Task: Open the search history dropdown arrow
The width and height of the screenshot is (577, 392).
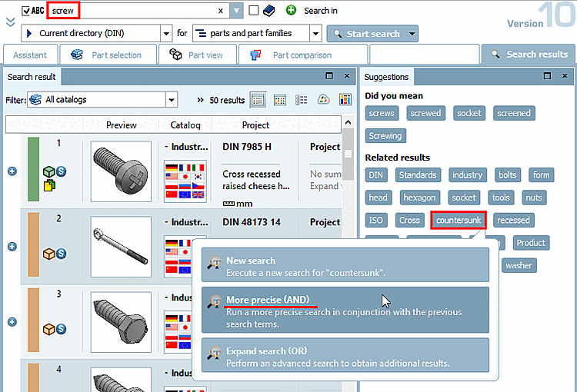Action: pyautogui.click(x=236, y=11)
